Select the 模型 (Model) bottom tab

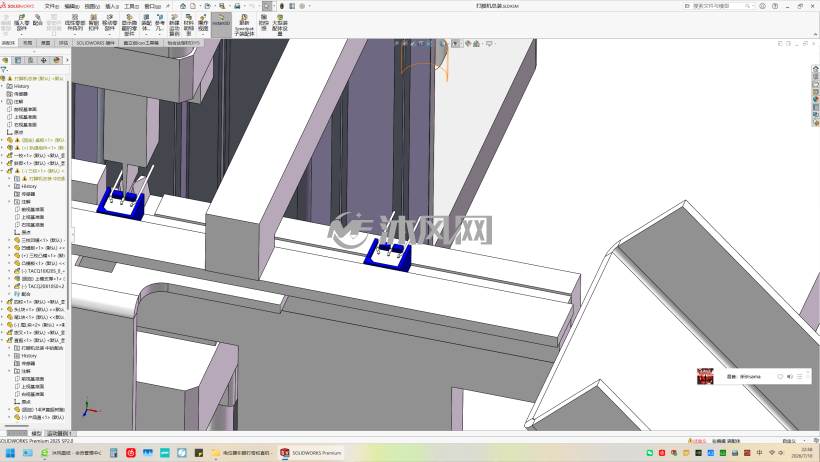point(36,434)
